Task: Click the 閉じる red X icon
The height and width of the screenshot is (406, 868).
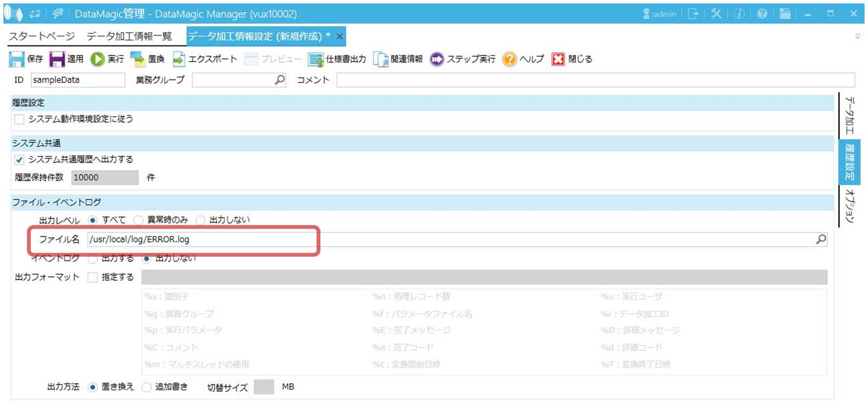Action: coord(558,59)
